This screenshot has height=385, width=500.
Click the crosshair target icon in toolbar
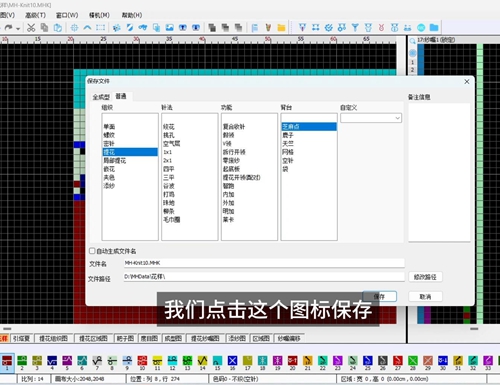pyautogui.click(x=74, y=28)
